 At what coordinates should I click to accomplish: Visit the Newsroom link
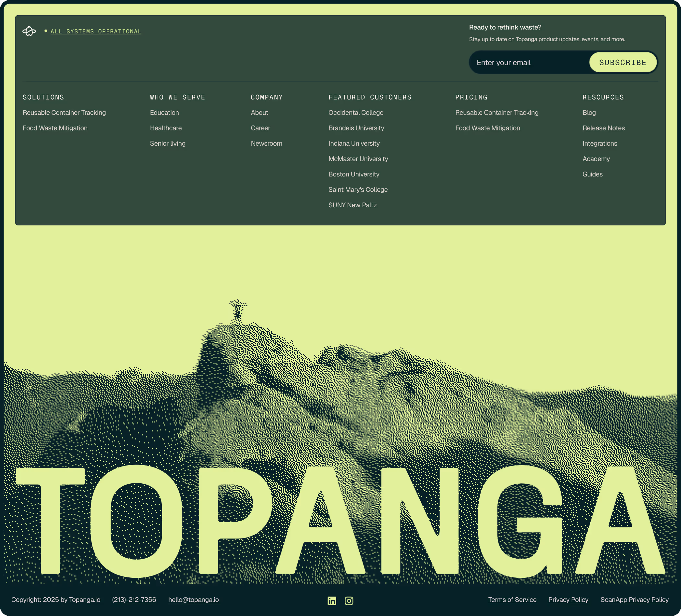coord(266,143)
